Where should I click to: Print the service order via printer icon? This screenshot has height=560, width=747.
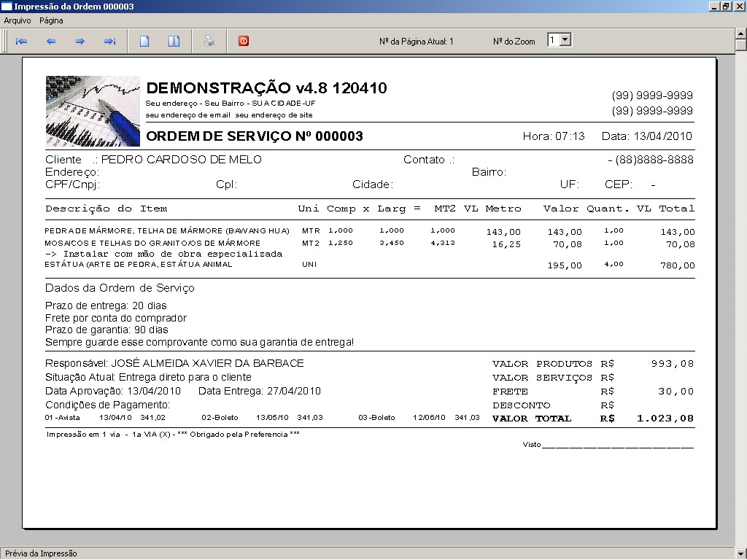click(209, 40)
